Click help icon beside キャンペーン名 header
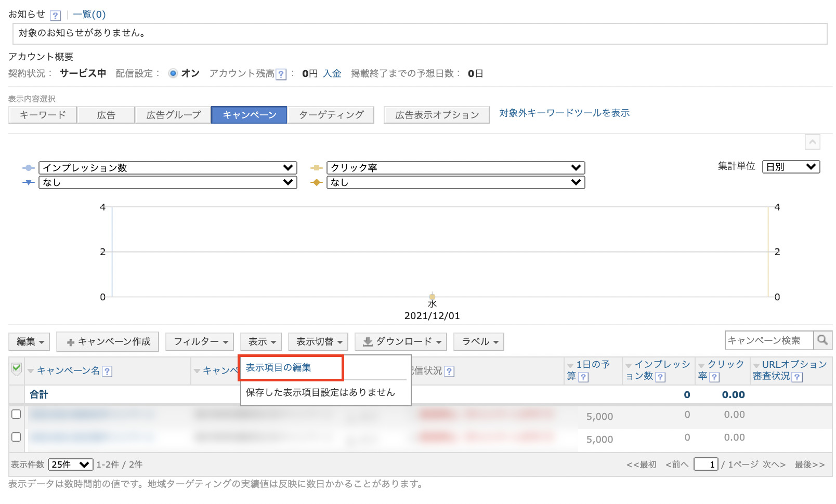Viewport: 836px width, 504px height. [x=107, y=371]
